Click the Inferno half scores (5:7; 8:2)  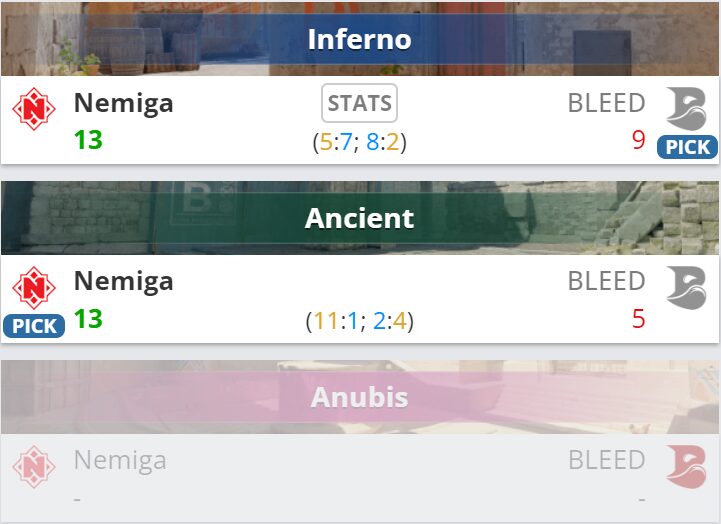click(x=360, y=142)
